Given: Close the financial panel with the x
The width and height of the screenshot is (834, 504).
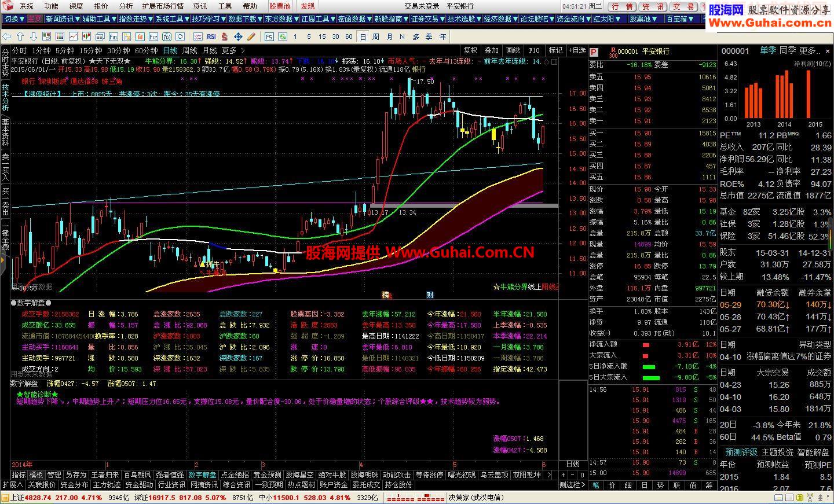Looking at the screenshot, I should click(x=828, y=51).
